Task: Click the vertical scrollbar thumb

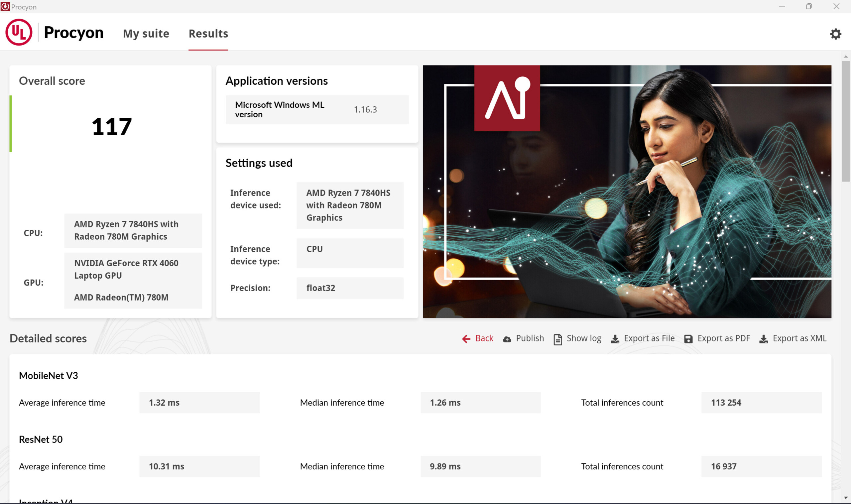Action: tap(846, 121)
